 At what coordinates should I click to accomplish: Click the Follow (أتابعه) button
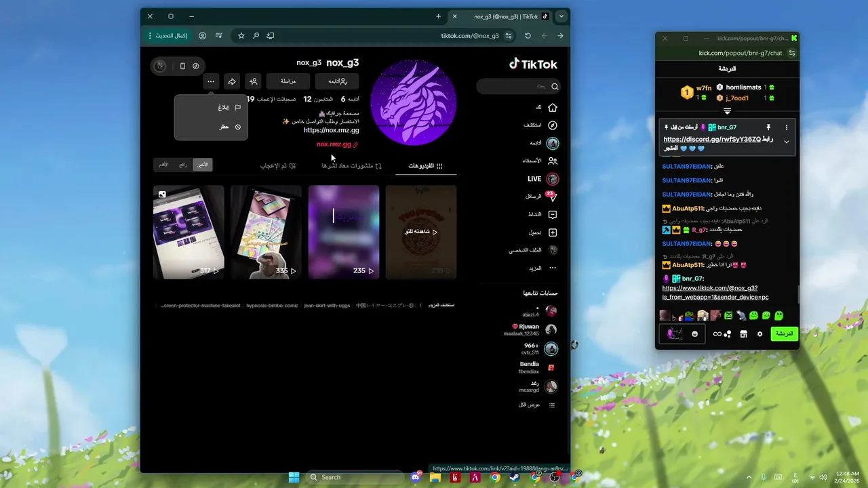(337, 81)
